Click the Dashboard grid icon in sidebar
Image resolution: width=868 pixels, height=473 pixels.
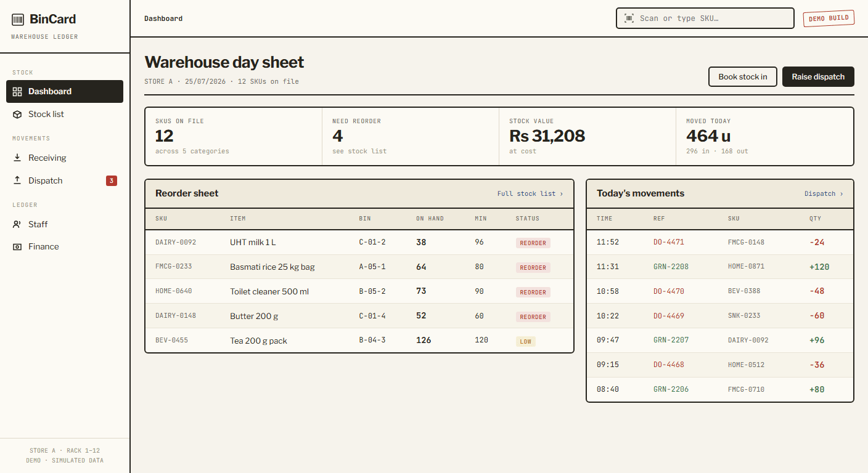(17, 92)
